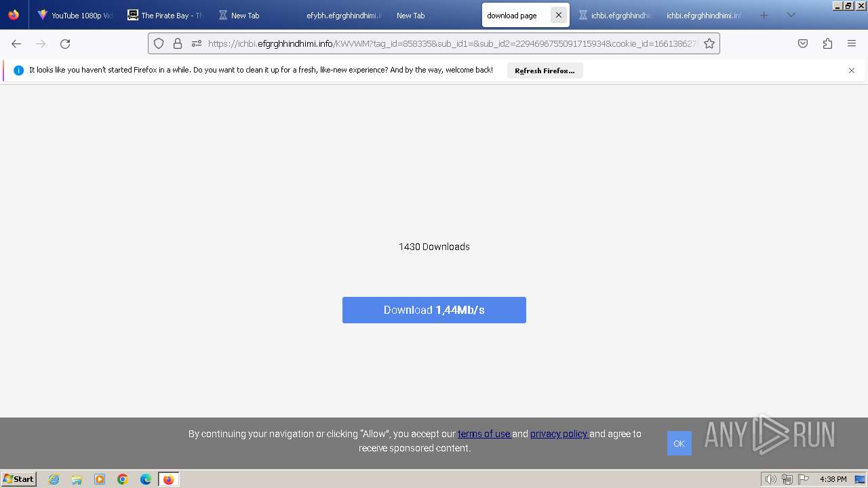Click the Download 1,44Mb/s button
Viewport: 868px width, 488px height.
click(x=434, y=310)
